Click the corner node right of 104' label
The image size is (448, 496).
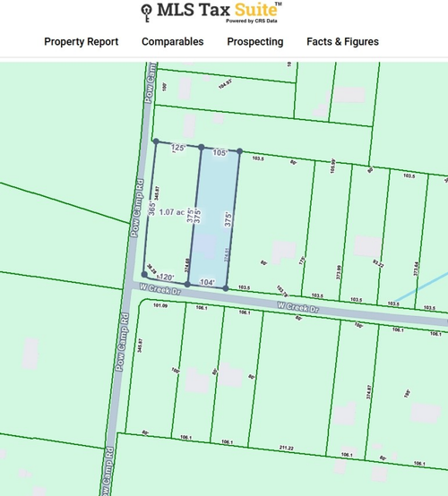tap(226, 288)
